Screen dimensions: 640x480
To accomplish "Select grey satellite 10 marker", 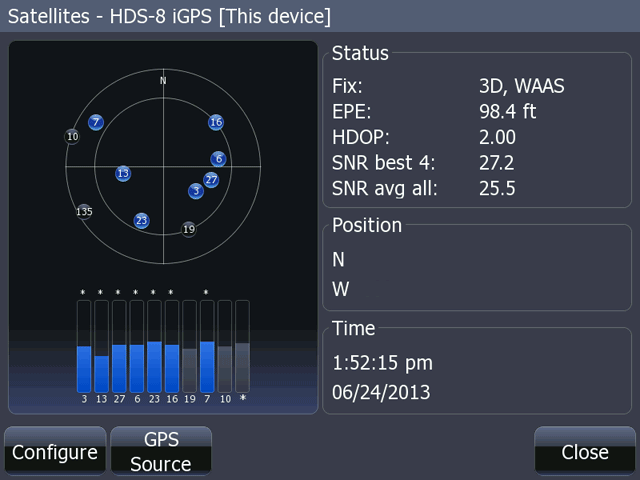I will 72,136.
